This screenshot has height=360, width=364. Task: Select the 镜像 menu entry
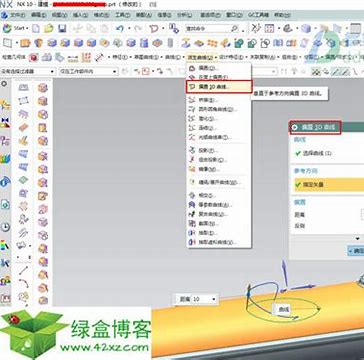(205, 169)
